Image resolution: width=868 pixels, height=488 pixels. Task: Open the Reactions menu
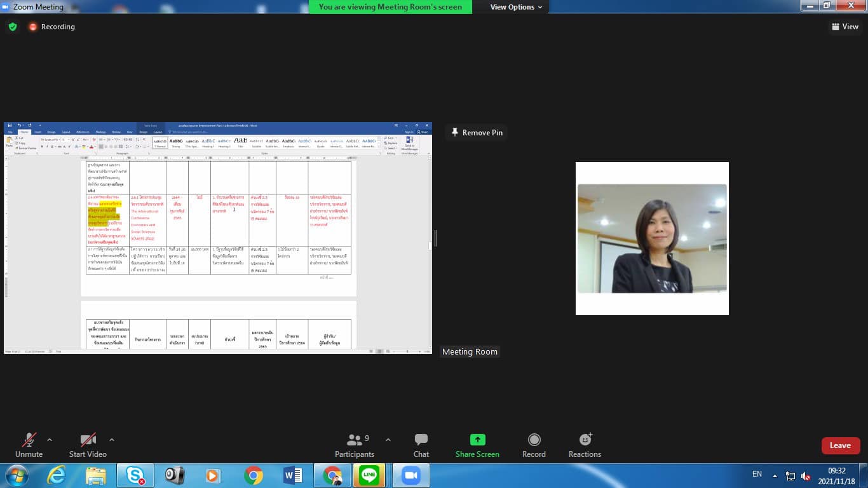click(585, 440)
